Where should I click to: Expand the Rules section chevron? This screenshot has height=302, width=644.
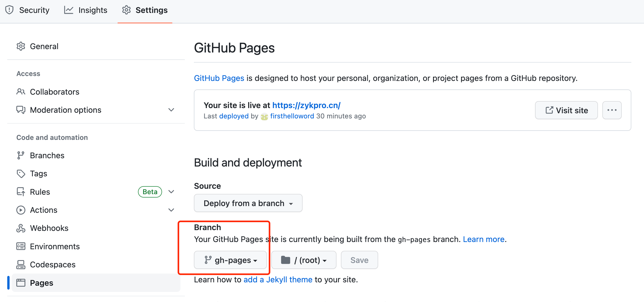[x=171, y=192]
